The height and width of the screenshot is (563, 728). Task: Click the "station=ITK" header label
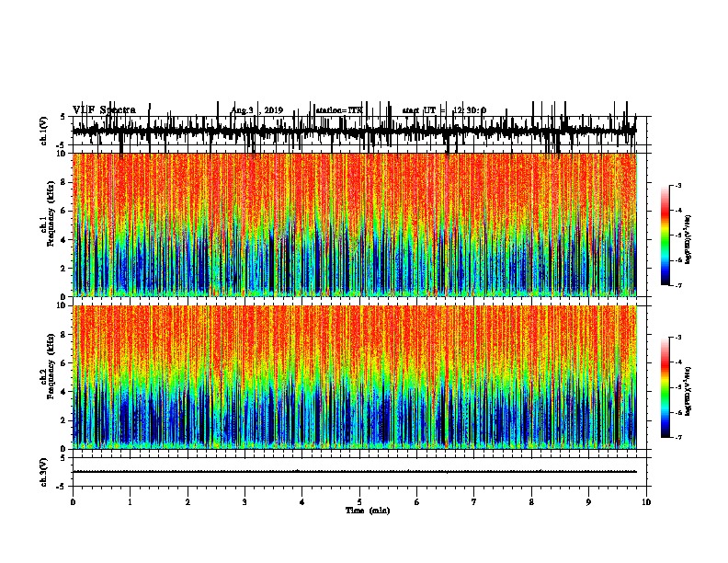[339, 110]
